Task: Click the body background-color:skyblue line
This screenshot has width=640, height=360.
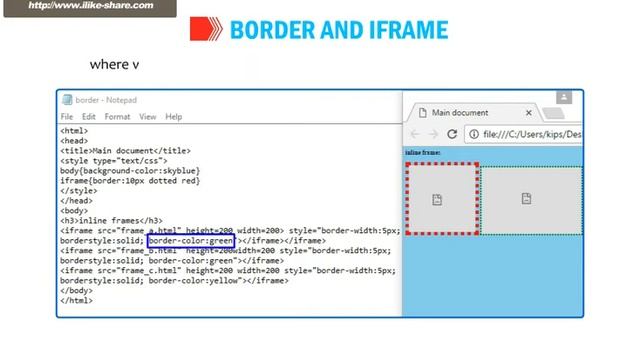Action: point(130,171)
